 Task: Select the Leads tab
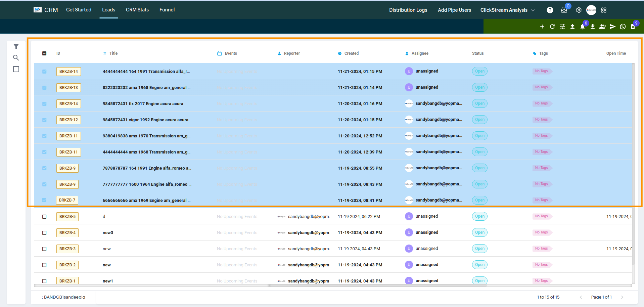(108, 10)
